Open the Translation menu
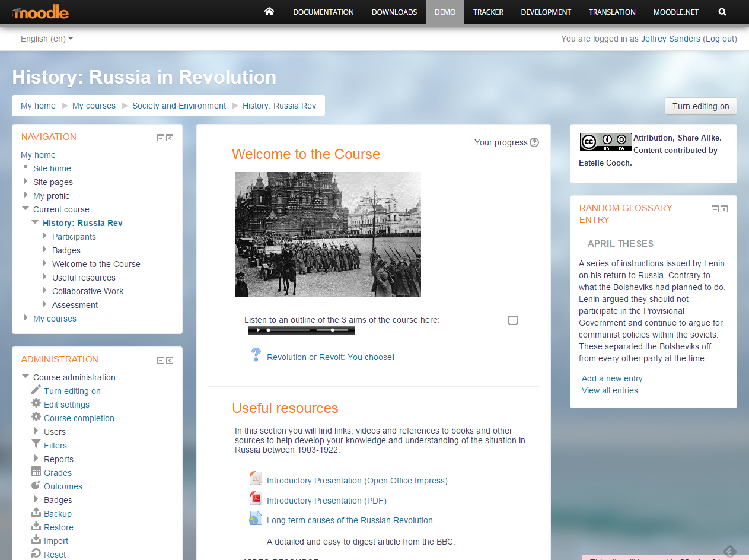 [612, 12]
